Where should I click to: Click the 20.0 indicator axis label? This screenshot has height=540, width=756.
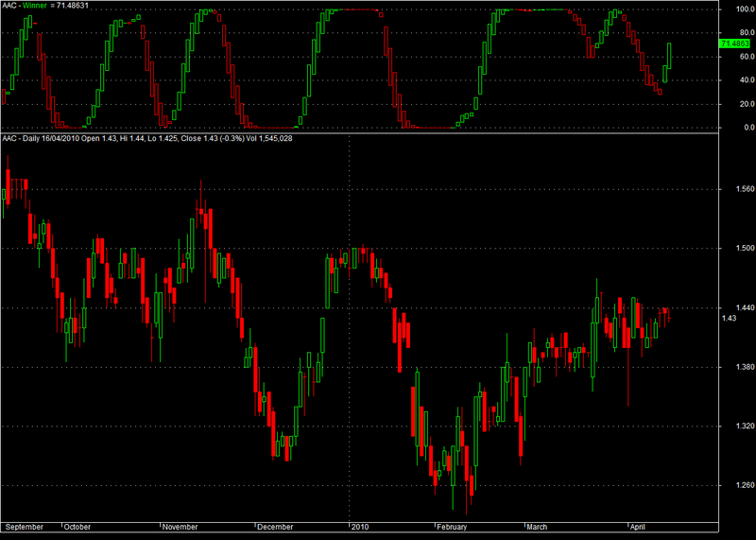pyautogui.click(x=747, y=104)
